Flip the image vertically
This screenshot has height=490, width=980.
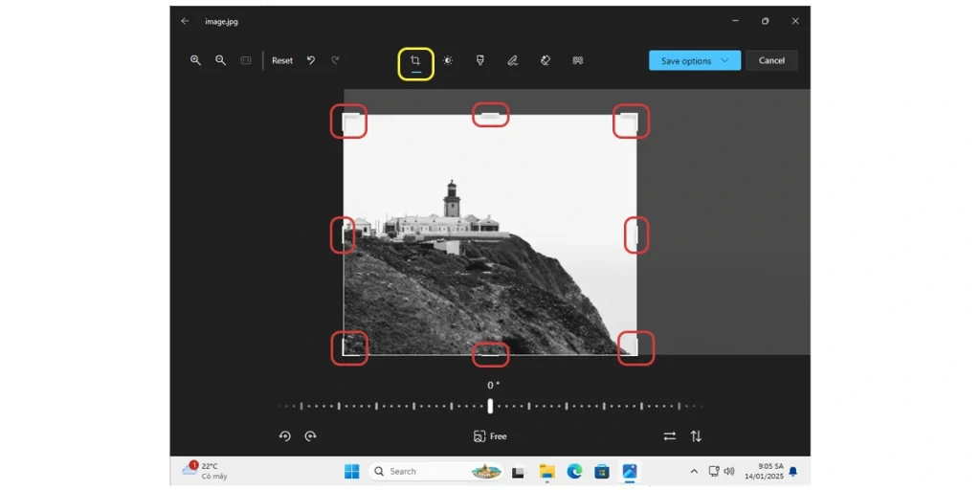[x=696, y=436]
